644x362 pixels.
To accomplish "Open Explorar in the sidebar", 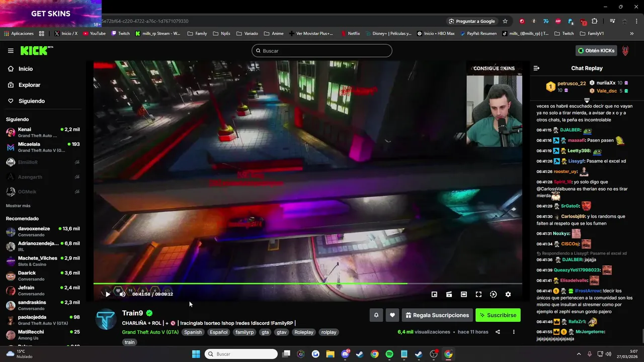I will coord(29,85).
